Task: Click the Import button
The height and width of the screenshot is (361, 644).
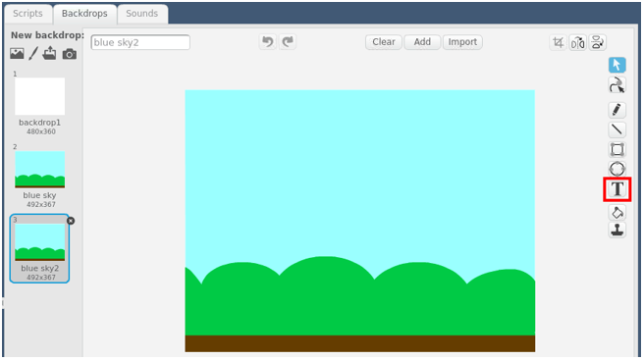Action: coord(462,42)
